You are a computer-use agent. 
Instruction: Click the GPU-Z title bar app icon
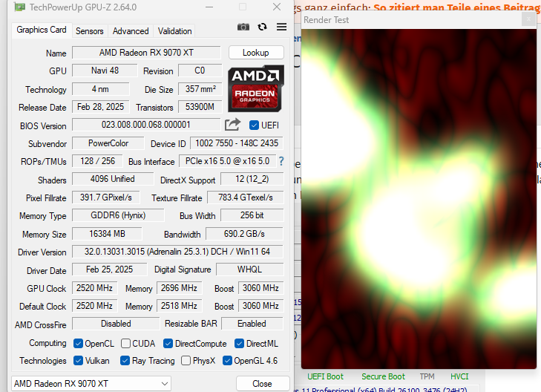point(20,7)
